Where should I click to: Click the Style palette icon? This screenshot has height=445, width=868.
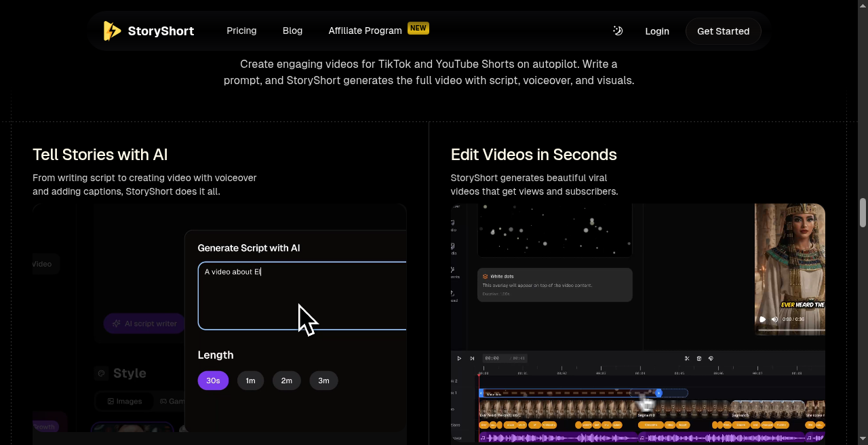[102, 373]
